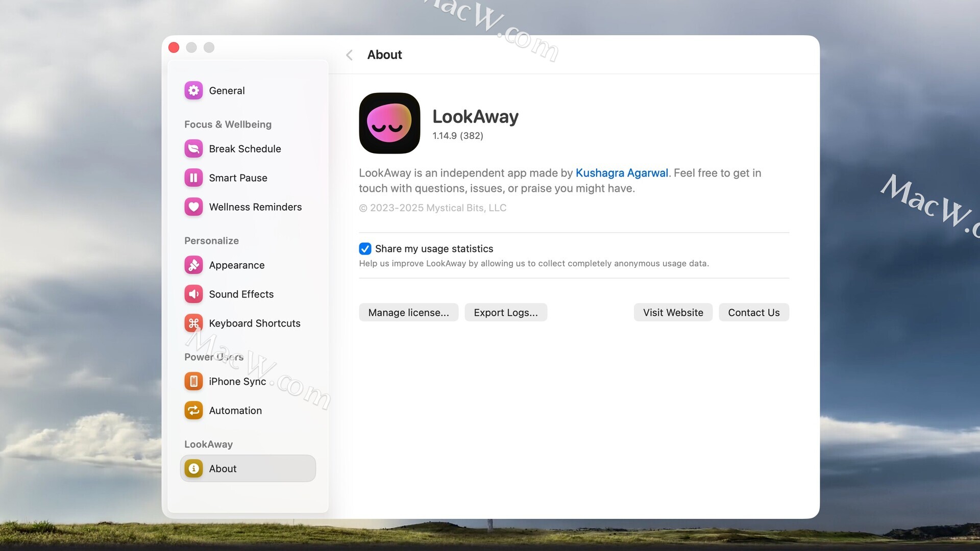This screenshot has height=551, width=980.
Task: Open Visit Website button
Action: pos(673,313)
